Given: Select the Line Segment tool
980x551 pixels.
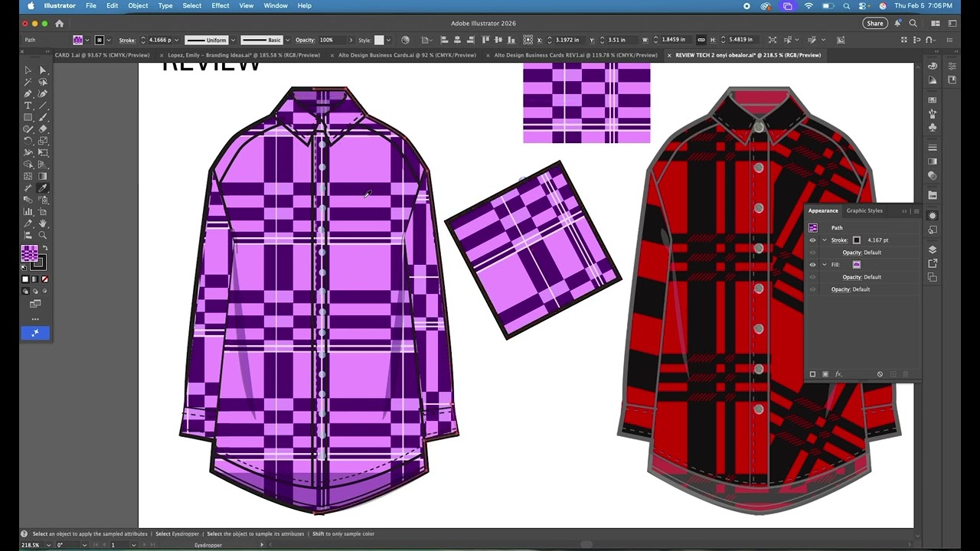Looking at the screenshot, I should coord(43,106).
